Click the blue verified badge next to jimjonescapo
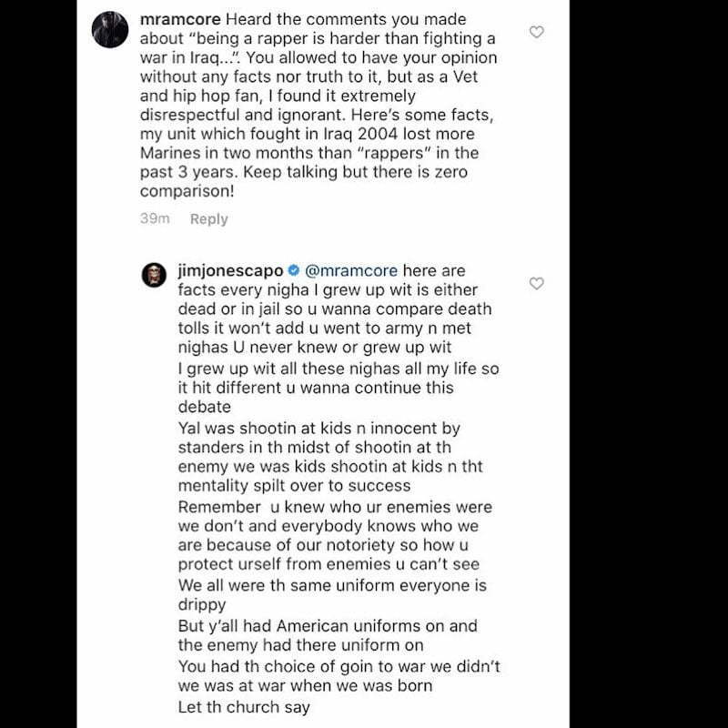This screenshot has width=728, height=728. [294, 270]
